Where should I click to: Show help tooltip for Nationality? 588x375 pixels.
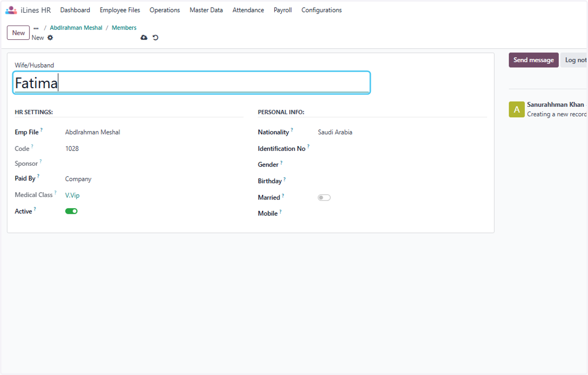coord(292,130)
